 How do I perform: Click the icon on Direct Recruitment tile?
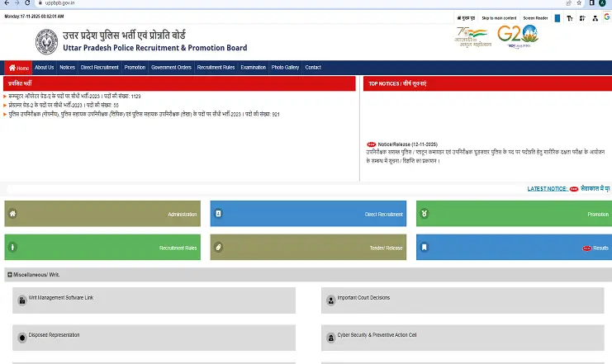(219, 214)
